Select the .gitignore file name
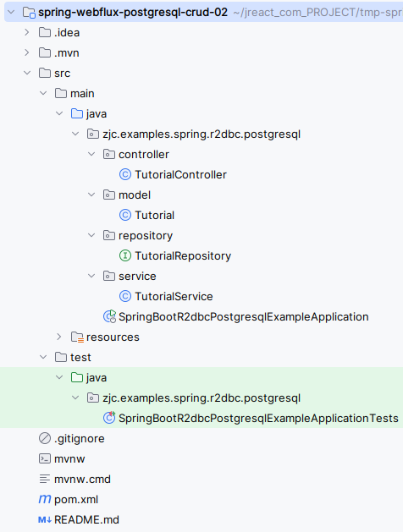 point(79,439)
